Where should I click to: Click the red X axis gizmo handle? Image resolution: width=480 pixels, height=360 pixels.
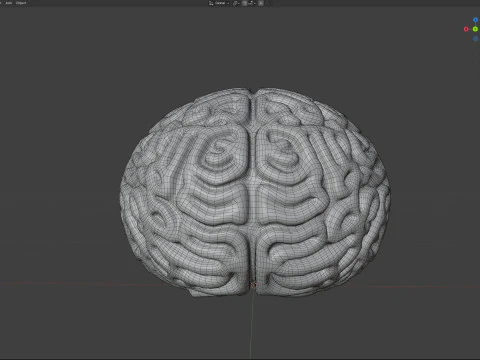[x=466, y=29]
